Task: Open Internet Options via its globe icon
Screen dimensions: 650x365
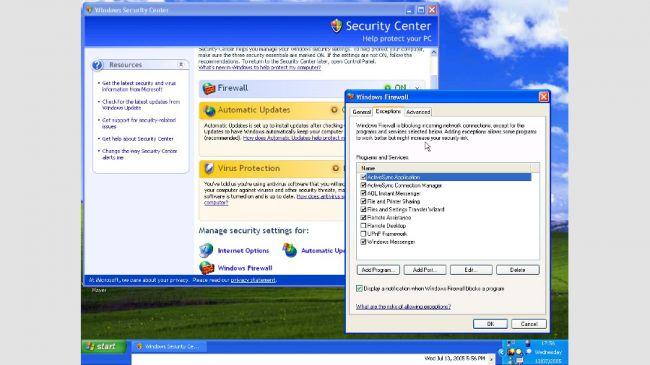Action: click(206, 250)
